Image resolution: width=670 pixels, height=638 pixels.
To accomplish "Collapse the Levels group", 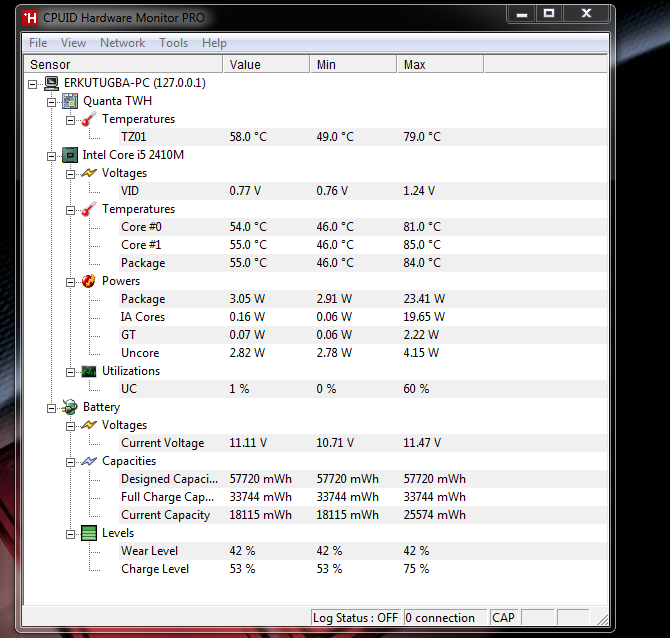I will click(70, 535).
